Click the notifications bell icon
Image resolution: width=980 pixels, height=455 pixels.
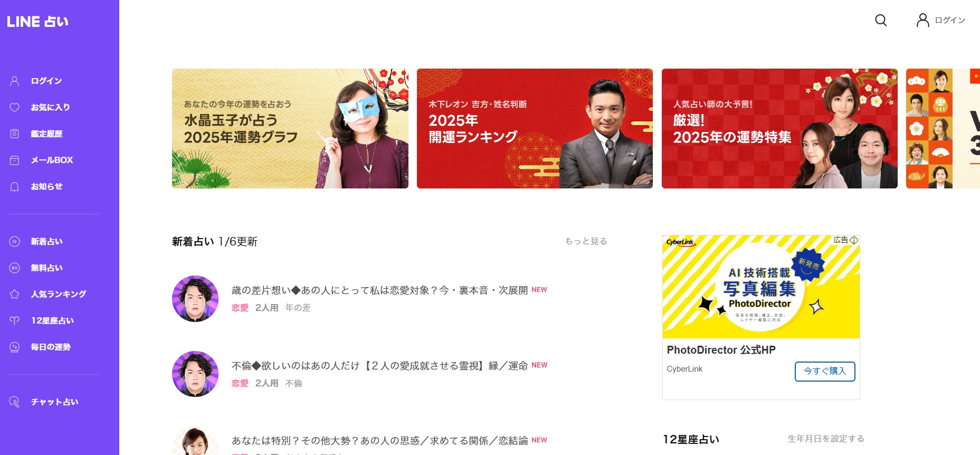pos(15,187)
